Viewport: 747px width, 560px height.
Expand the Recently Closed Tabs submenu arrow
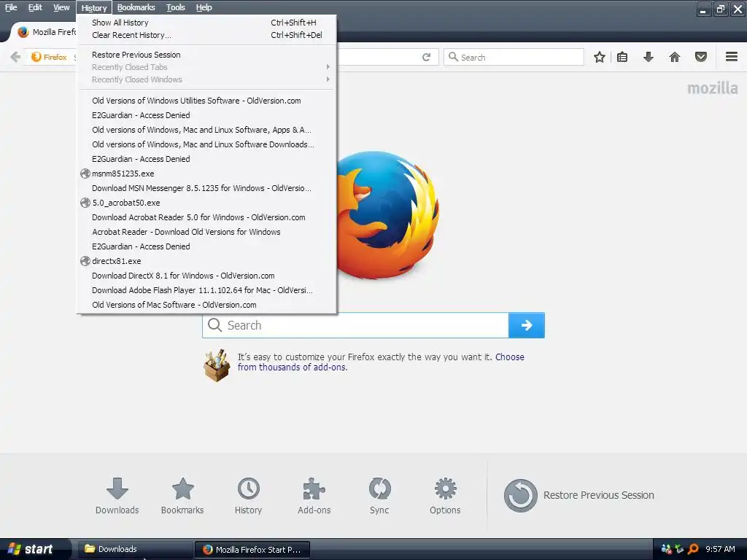pyautogui.click(x=328, y=67)
